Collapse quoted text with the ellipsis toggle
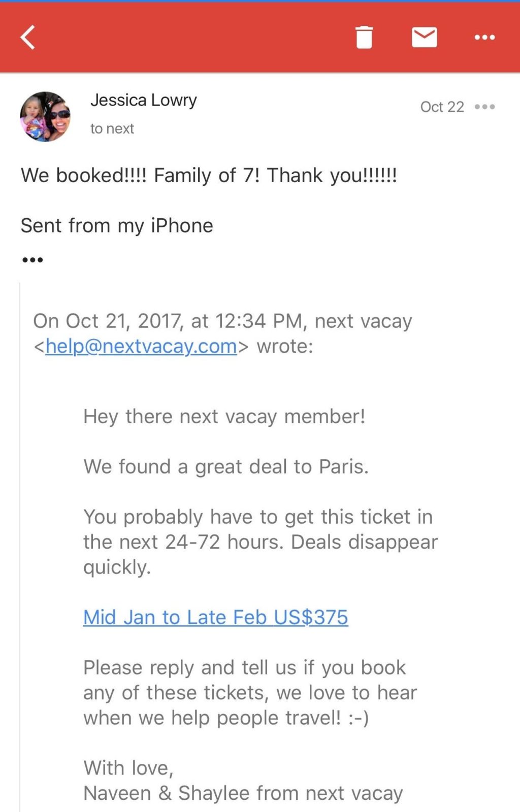Screen dimensions: 520x812 [32, 260]
